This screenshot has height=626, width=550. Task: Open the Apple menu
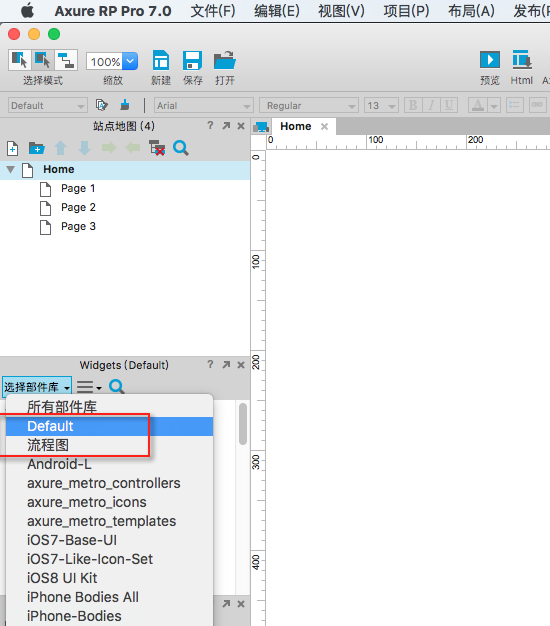(x=28, y=10)
